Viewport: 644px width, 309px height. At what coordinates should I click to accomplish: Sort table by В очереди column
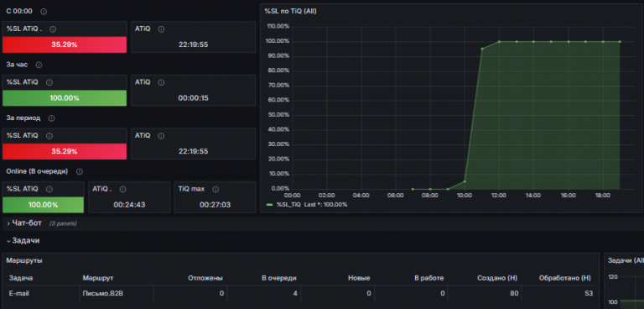279,278
